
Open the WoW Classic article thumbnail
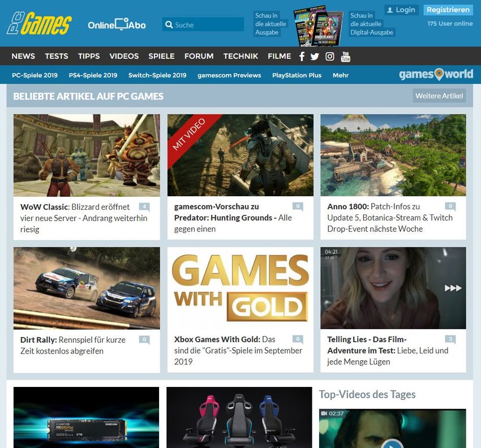coord(87,155)
